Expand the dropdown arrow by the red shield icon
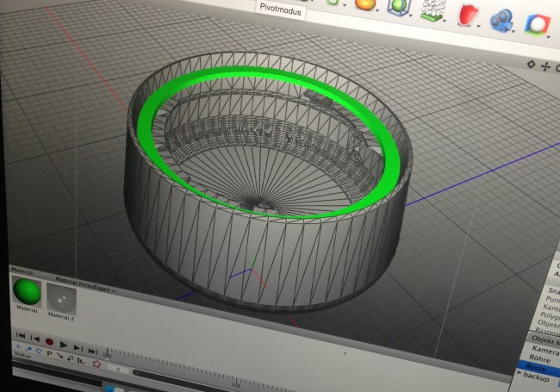This screenshot has height=392, width=560. (x=478, y=26)
